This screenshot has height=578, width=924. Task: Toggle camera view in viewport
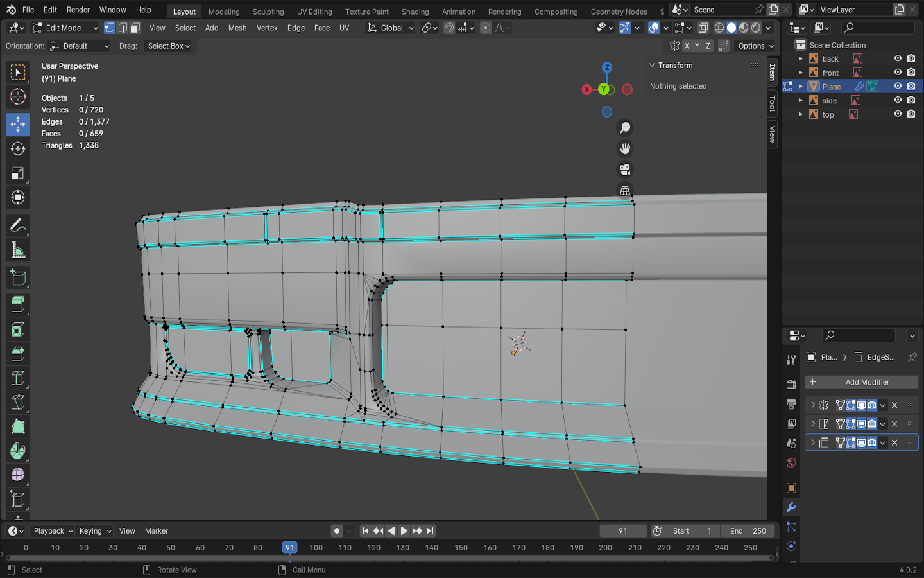click(624, 170)
